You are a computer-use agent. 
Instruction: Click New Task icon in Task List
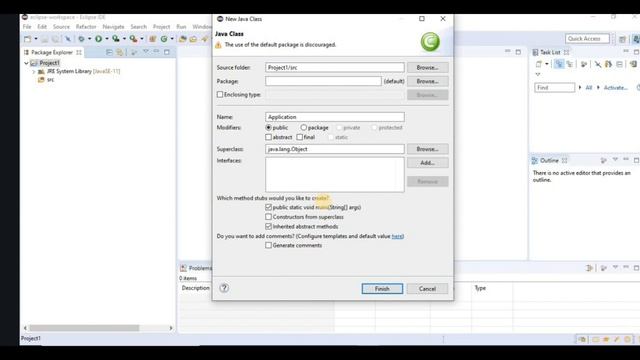(x=539, y=64)
